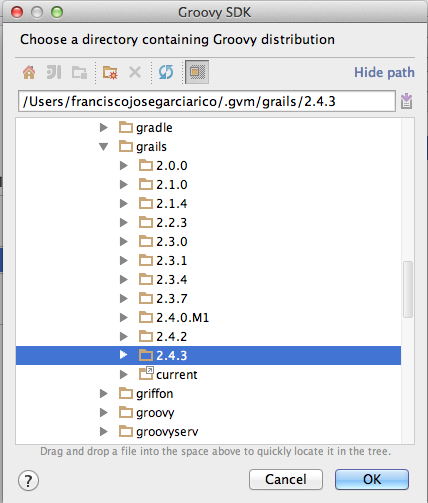The width and height of the screenshot is (428, 503).
Task: Expand the gradle folder
Action: click(x=104, y=128)
